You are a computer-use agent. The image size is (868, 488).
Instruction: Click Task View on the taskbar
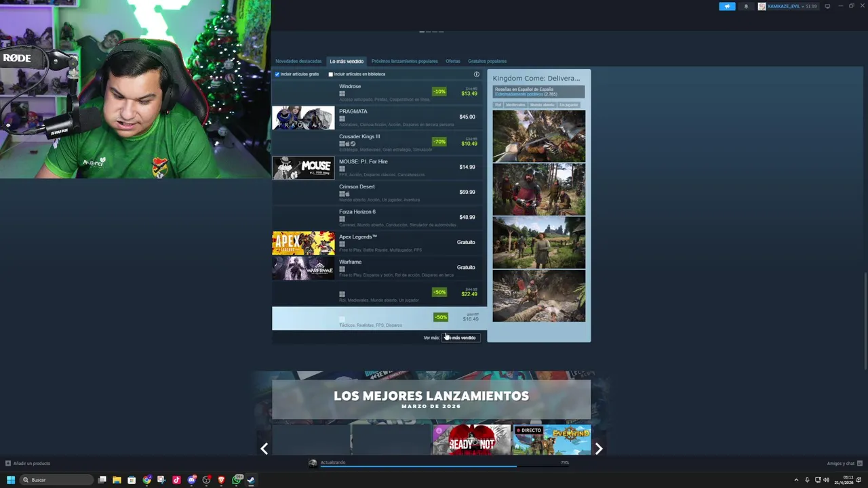[102, 480]
